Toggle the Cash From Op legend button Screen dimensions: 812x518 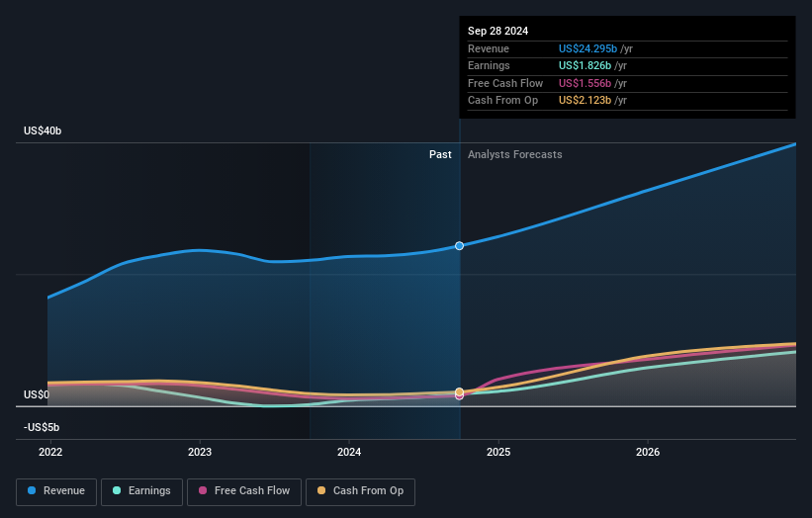coord(360,491)
